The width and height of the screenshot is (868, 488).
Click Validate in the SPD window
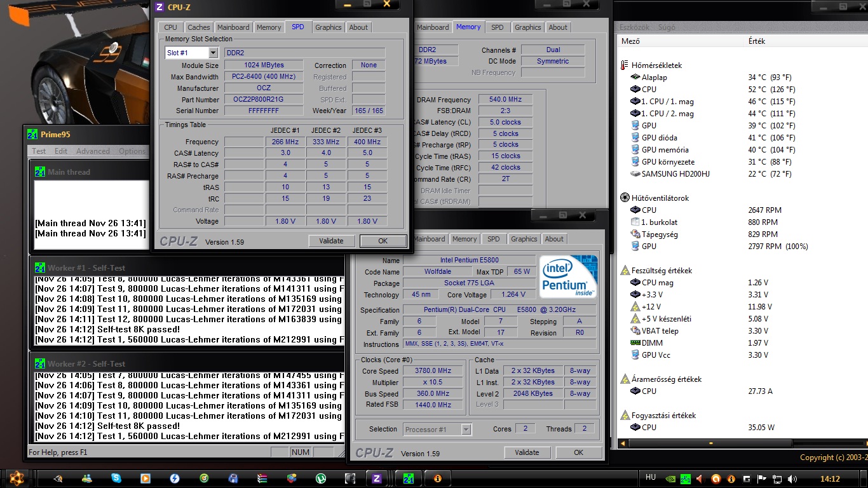pos(332,241)
